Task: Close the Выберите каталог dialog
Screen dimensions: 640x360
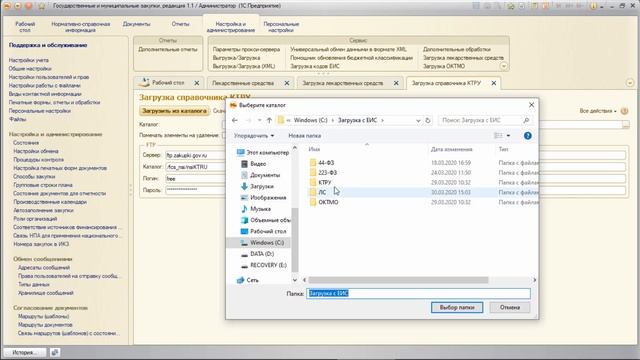Action: point(531,105)
